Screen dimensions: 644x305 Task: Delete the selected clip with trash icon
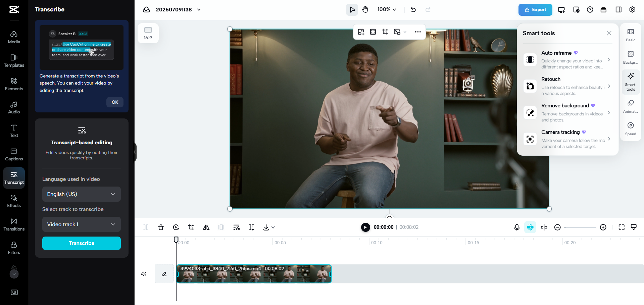[161, 227]
